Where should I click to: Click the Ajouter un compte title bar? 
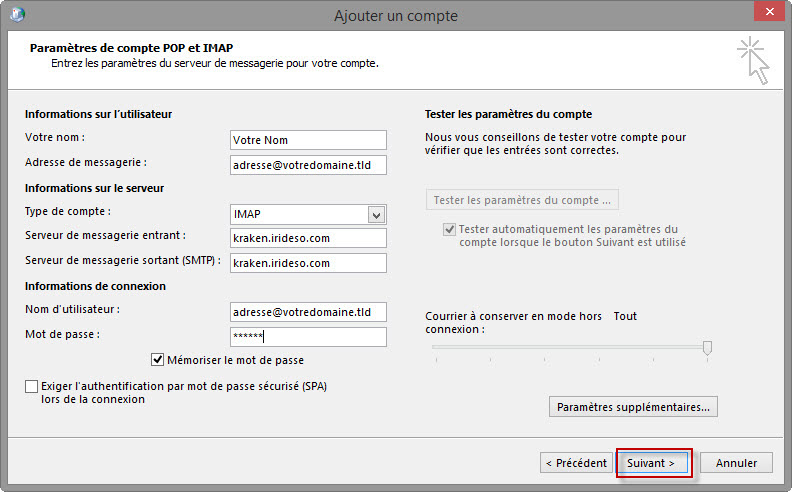click(x=396, y=14)
